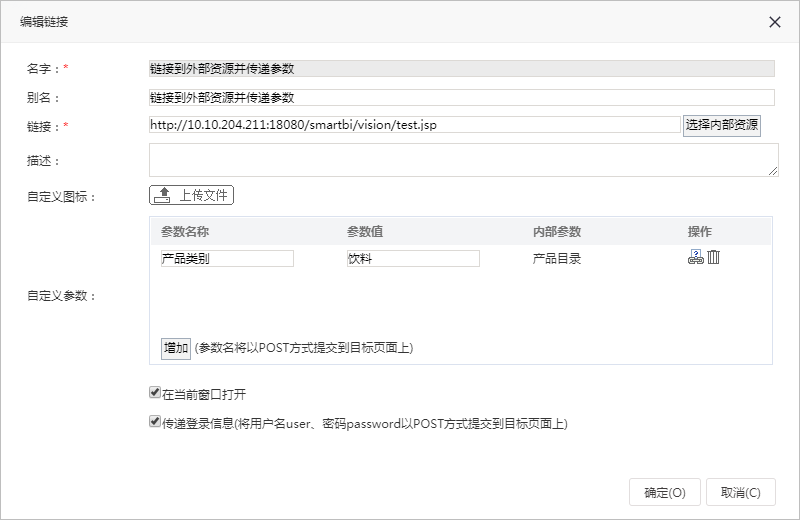Screen dimensions: 800x520
Task: Click the 参数名称 column header
Action: pos(185,232)
